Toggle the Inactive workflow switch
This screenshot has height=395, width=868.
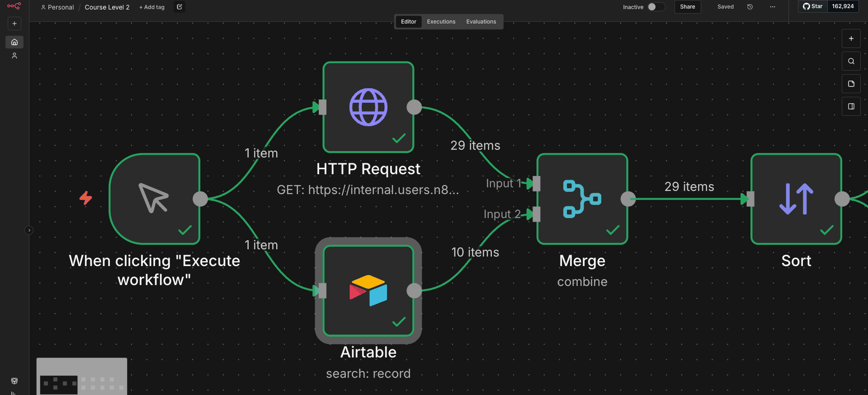pos(656,7)
